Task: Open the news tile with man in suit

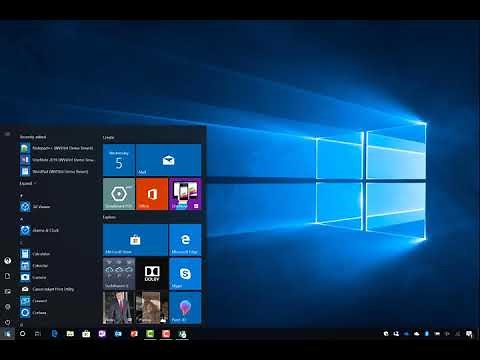Action: [119, 307]
